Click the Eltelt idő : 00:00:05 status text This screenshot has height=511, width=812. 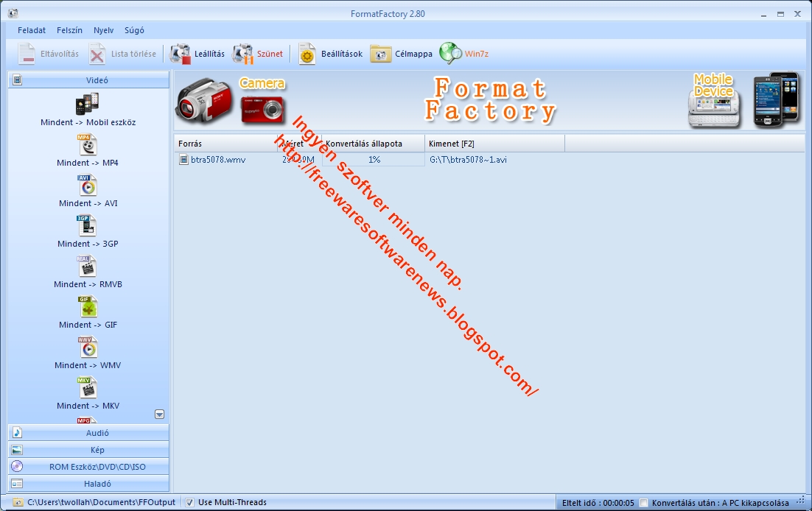point(598,503)
